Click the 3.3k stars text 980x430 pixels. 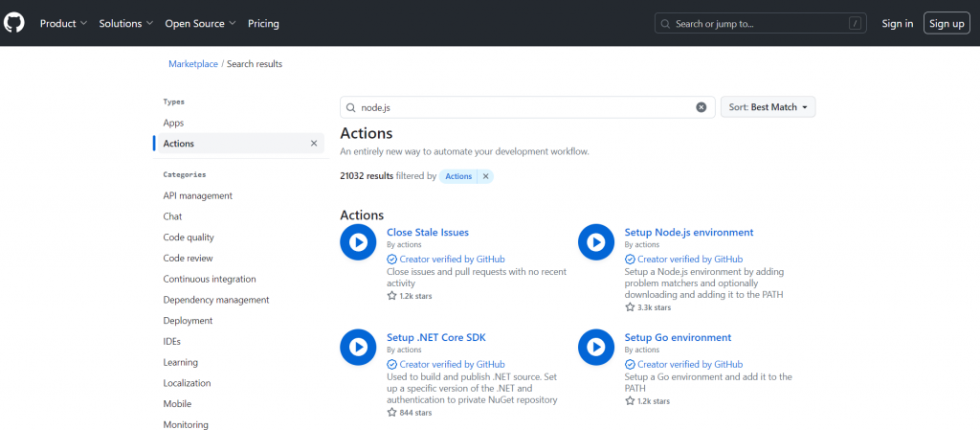[654, 307]
